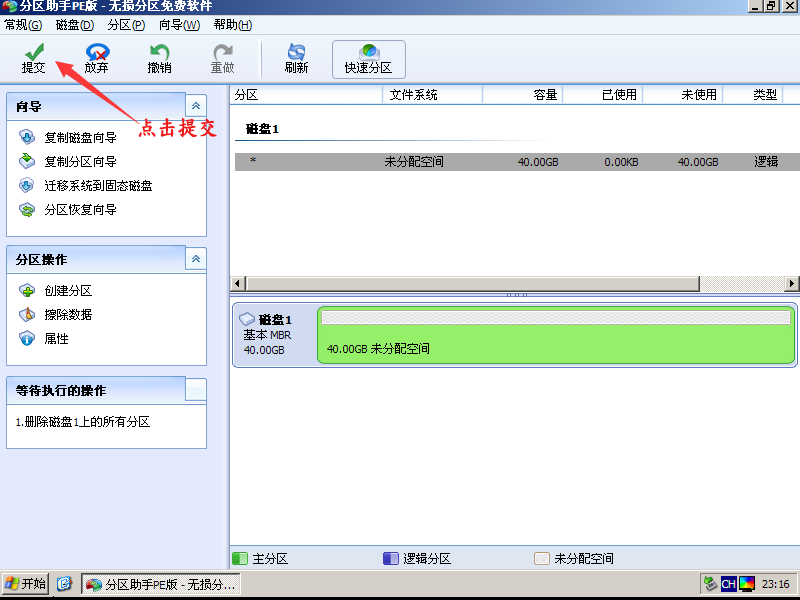
Task: Click the 未分配空间 legend swatch
Action: coord(541,558)
